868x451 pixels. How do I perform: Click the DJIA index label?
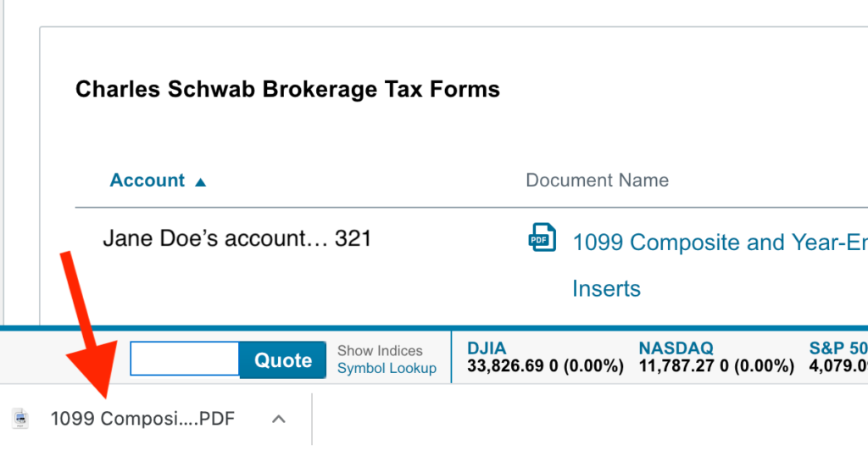coord(487,348)
